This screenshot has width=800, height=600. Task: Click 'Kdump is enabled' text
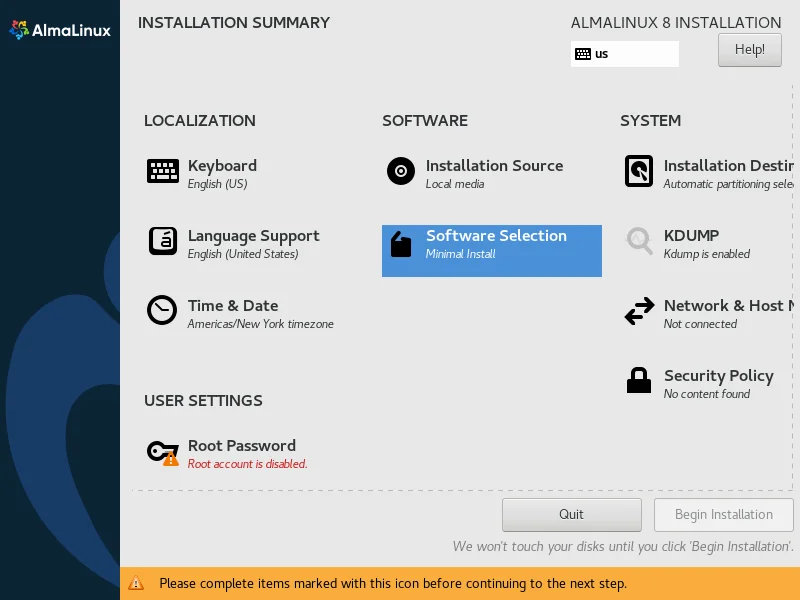(x=707, y=254)
